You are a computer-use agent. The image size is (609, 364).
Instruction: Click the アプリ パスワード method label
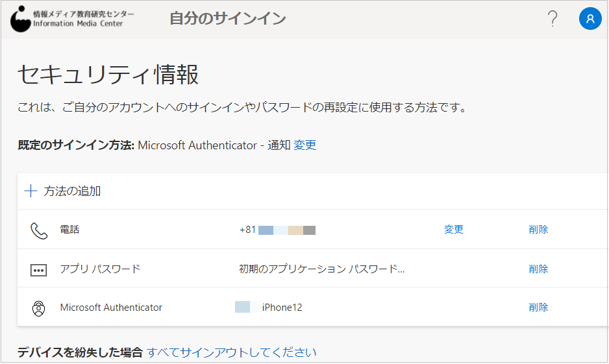[100, 269]
